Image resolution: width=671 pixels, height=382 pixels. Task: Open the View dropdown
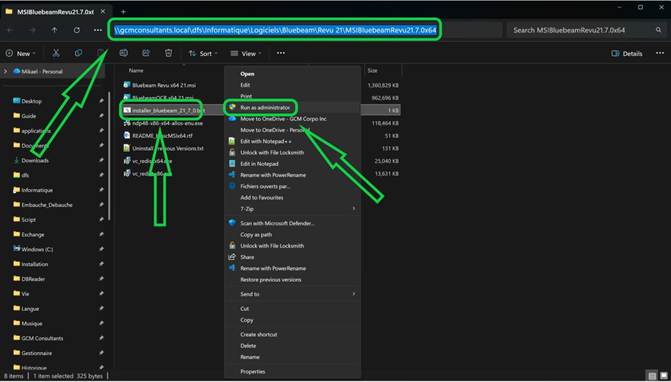(x=245, y=53)
